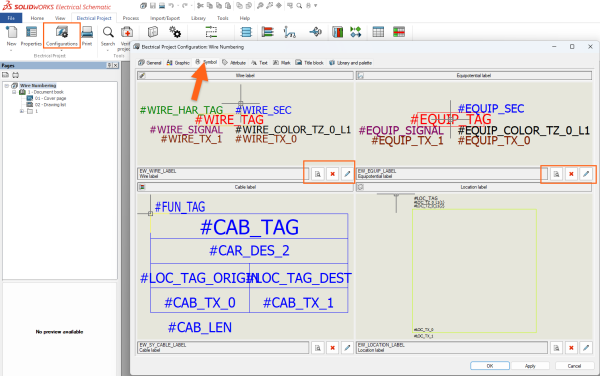
Task: Open the General tab in configuration dialog
Action: [150, 63]
